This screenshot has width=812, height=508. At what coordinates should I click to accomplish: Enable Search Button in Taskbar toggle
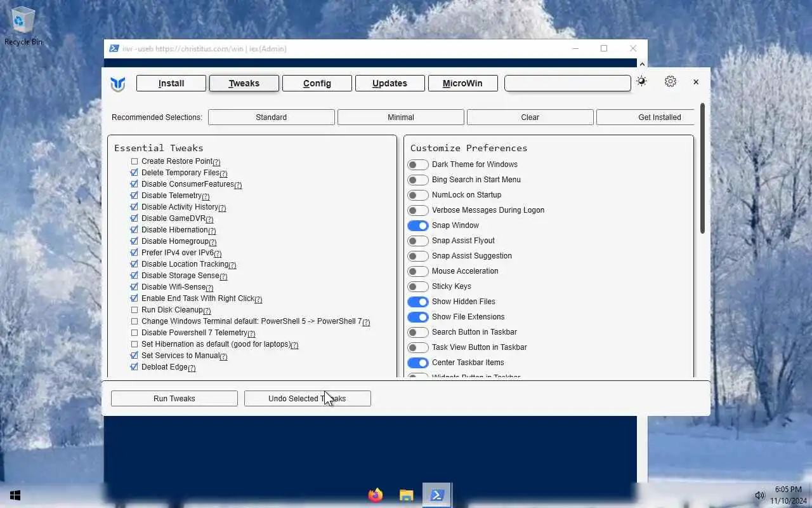(x=418, y=332)
